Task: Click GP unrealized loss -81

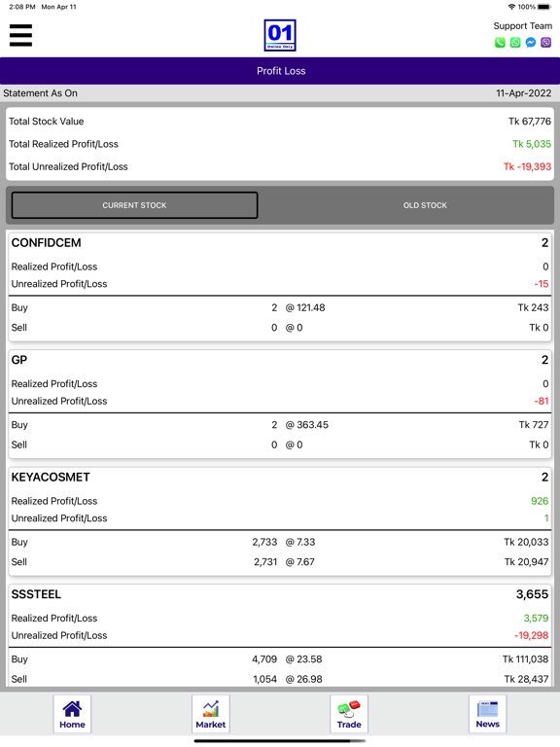Action: coord(541,401)
